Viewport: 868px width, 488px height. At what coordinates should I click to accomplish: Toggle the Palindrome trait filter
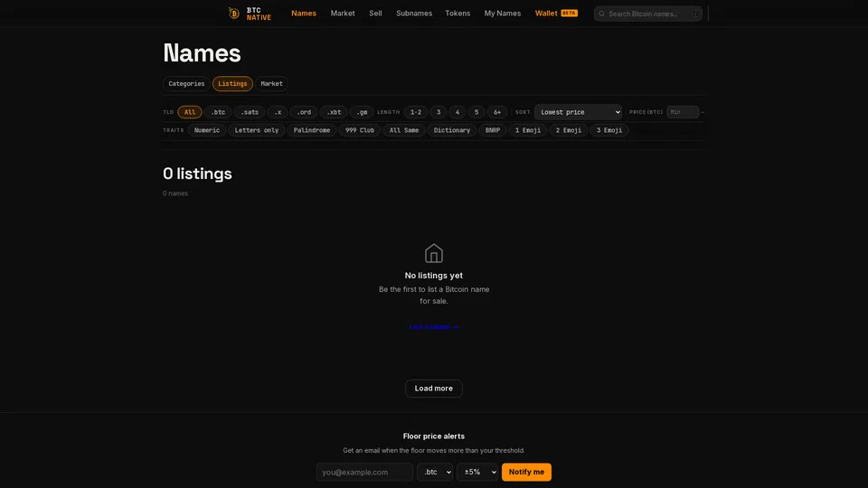pyautogui.click(x=312, y=130)
